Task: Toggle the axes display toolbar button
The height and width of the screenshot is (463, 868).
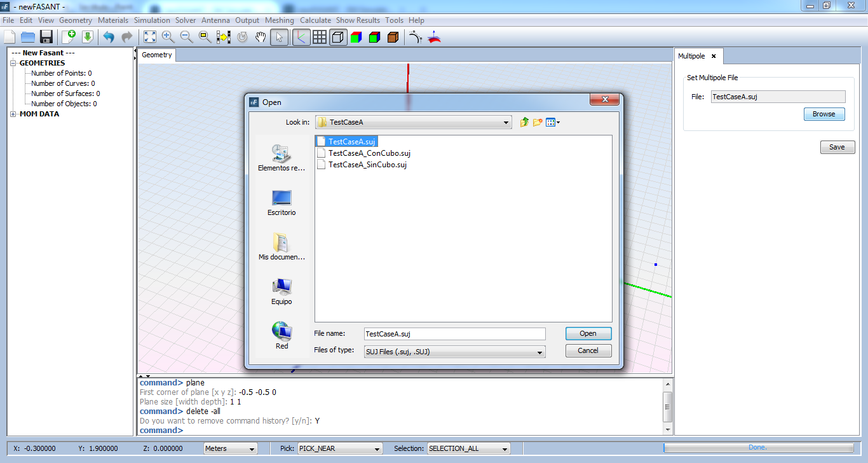Action: pos(301,37)
